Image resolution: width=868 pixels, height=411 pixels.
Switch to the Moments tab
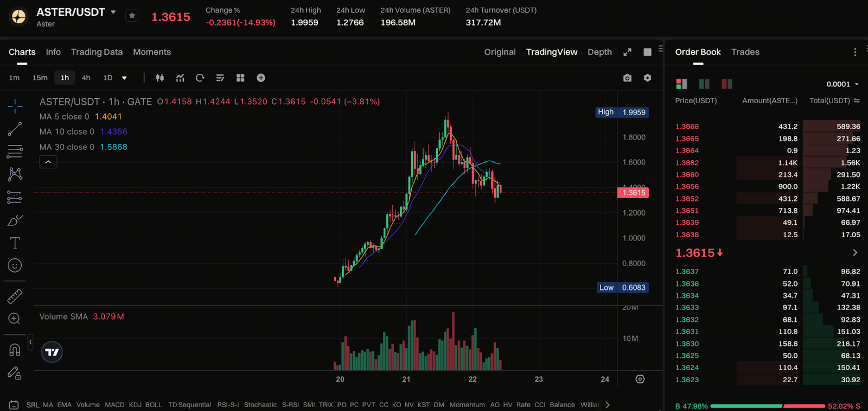click(152, 52)
